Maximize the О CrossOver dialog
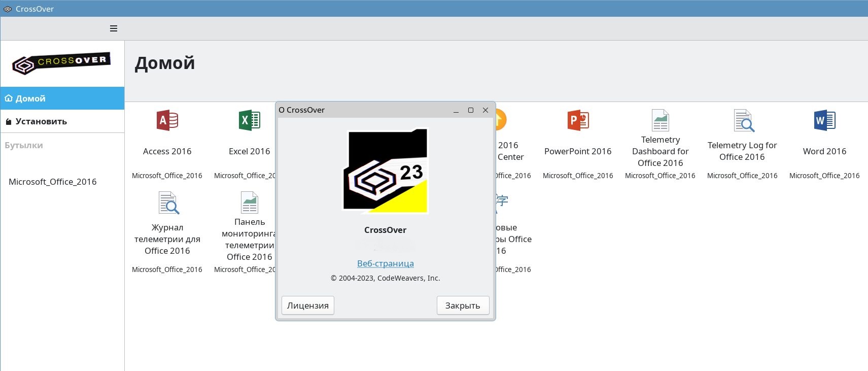The image size is (868, 371). [x=471, y=110]
